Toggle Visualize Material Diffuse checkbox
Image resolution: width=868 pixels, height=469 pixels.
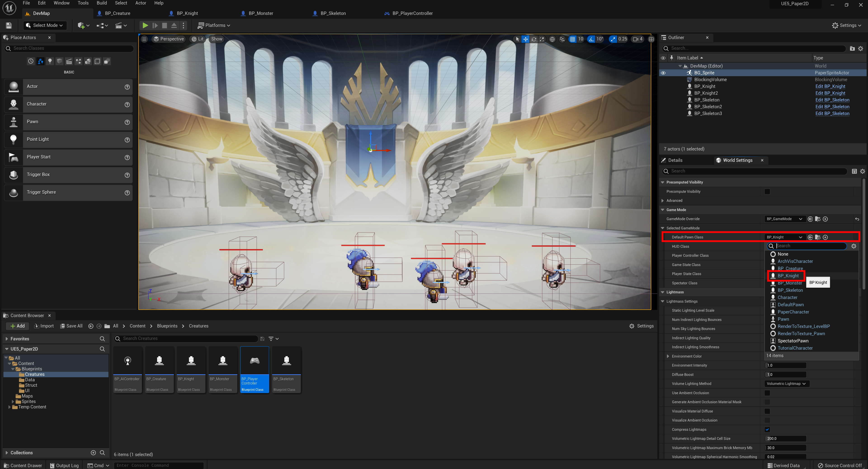pyautogui.click(x=767, y=411)
